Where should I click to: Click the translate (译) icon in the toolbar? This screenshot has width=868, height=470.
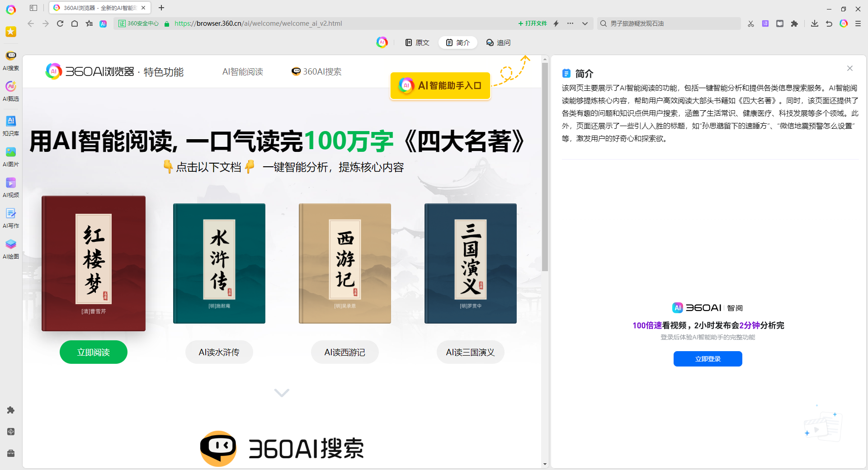click(x=765, y=23)
